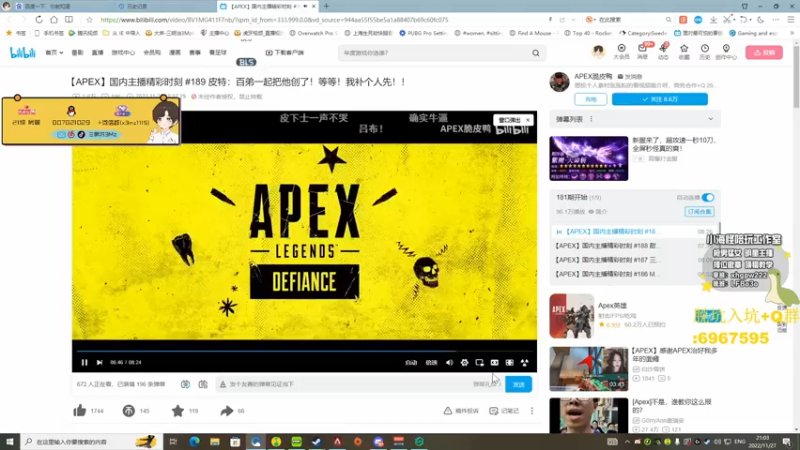800x450 pixels.
Task: Open the 历史 history icon in header
Action: pos(705,52)
